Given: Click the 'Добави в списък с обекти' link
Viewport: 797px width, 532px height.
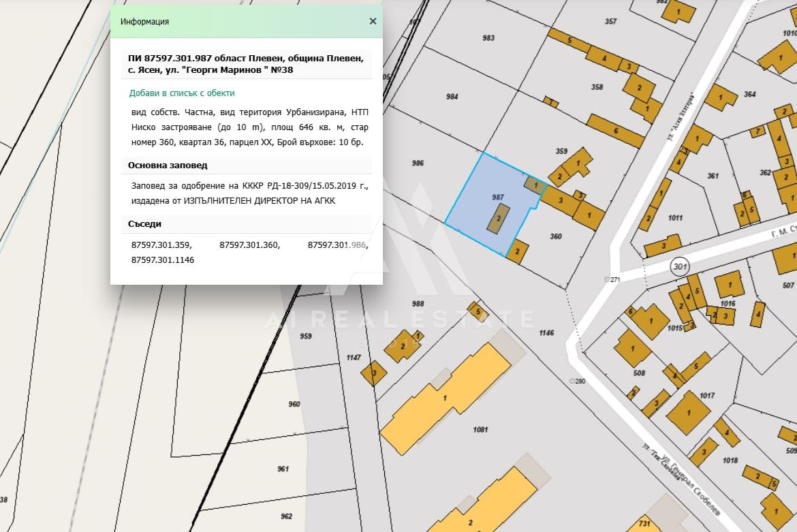Looking at the screenshot, I should [x=182, y=93].
